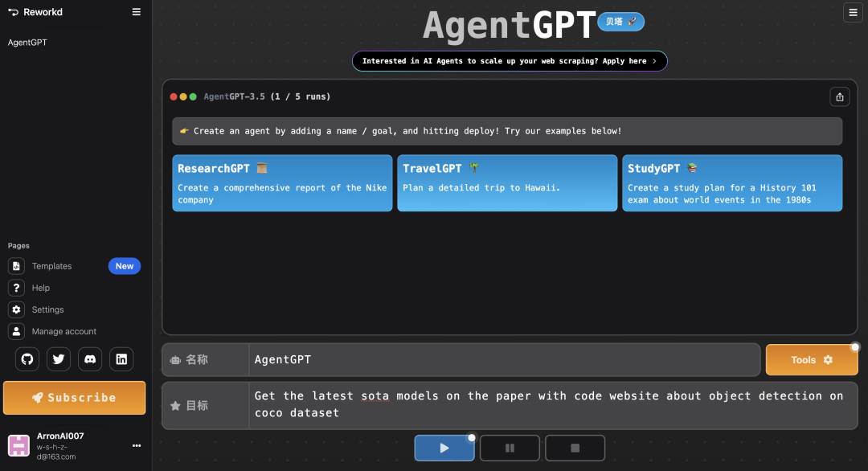Click the ArronAI007 user avatar

(18, 445)
